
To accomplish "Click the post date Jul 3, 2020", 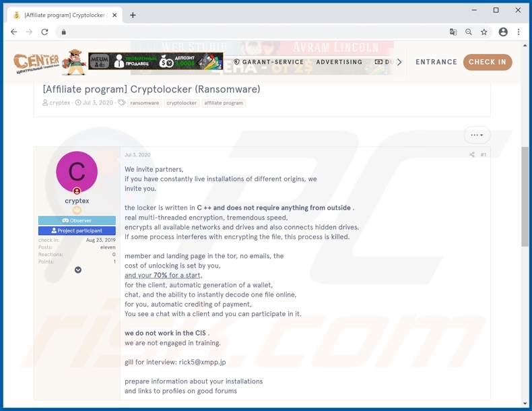I will pyautogui.click(x=137, y=155).
